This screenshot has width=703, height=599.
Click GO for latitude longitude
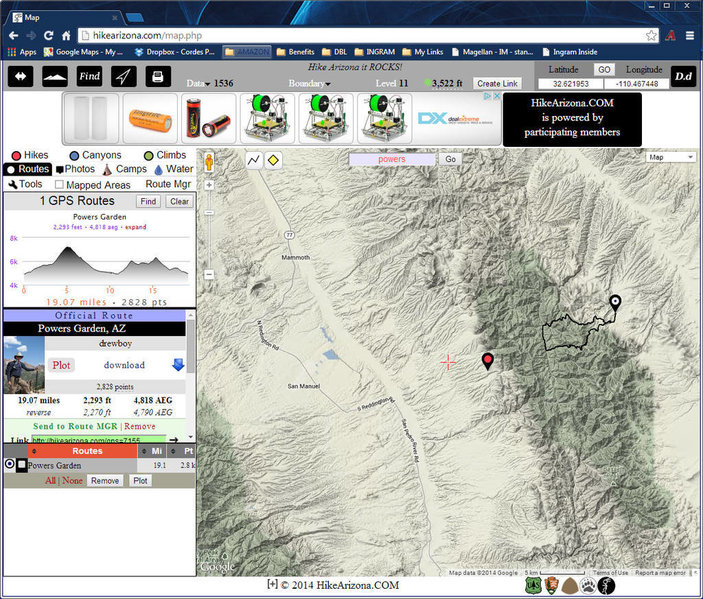[604, 69]
